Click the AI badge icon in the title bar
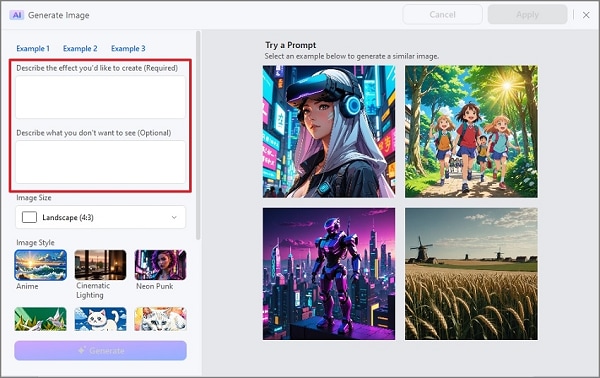 point(17,15)
